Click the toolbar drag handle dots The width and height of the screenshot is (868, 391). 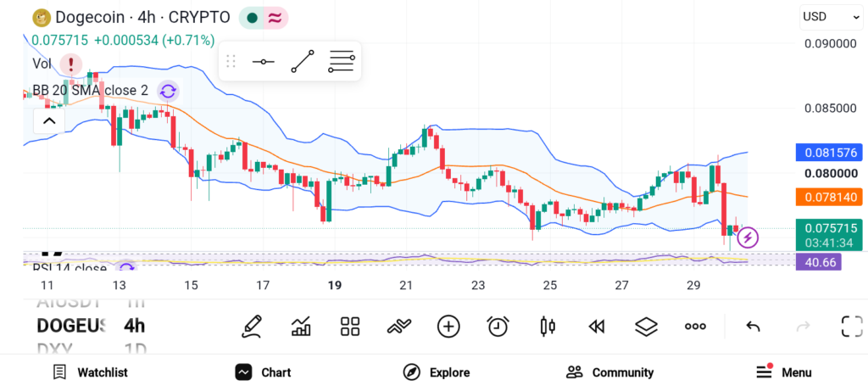pos(231,61)
